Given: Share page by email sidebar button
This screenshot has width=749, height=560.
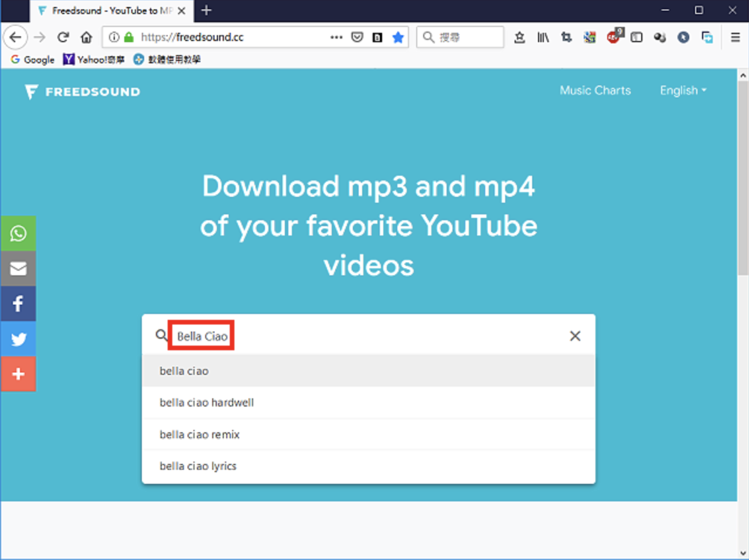Looking at the screenshot, I should point(18,268).
